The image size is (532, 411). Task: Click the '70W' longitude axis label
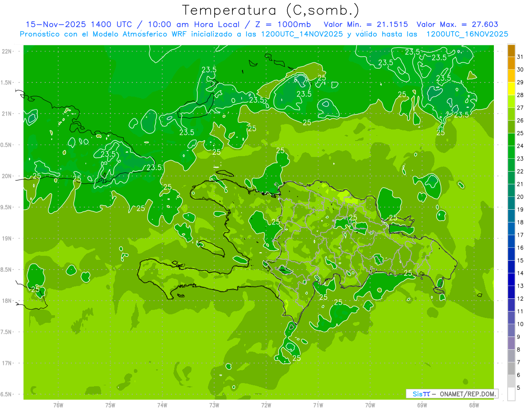pos(370,405)
